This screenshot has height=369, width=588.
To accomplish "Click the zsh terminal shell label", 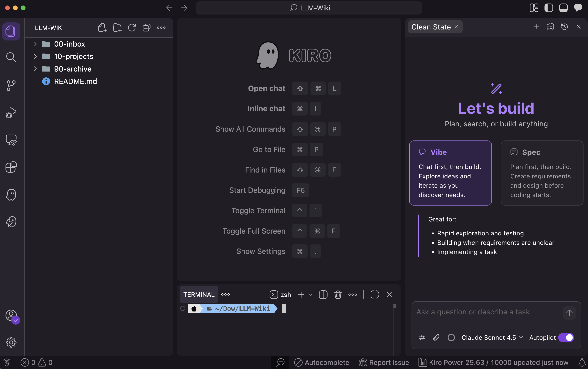I will [x=280, y=295].
